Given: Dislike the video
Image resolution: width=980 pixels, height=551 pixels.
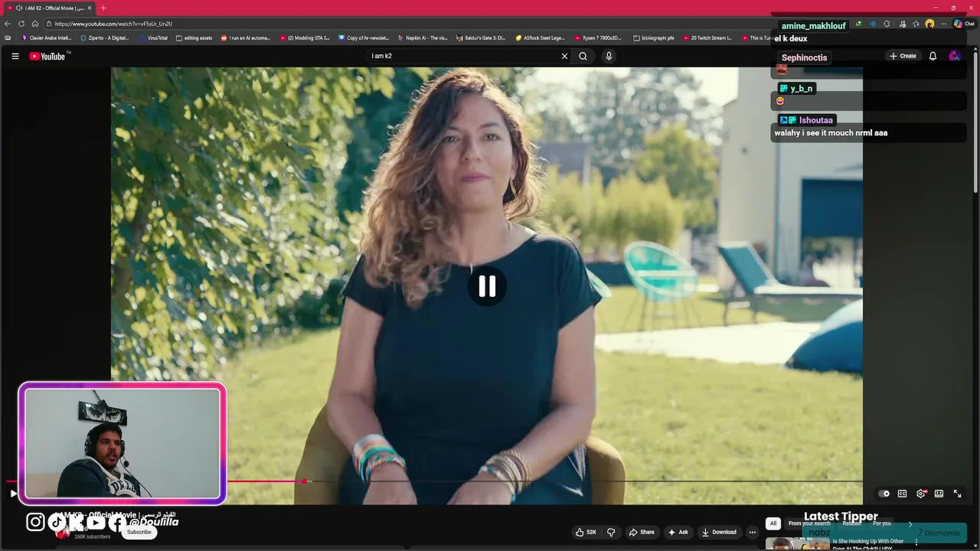Looking at the screenshot, I should click(x=611, y=532).
